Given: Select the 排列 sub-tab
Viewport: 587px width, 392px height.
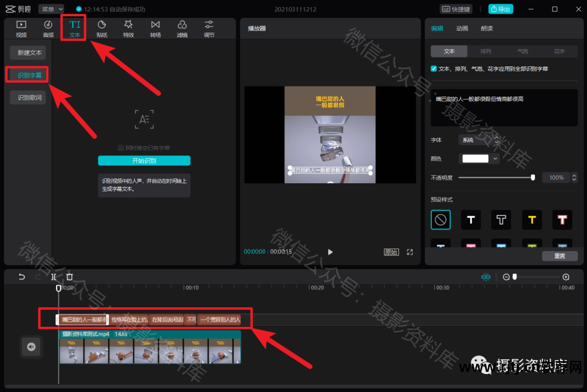Looking at the screenshot, I should (485, 51).
